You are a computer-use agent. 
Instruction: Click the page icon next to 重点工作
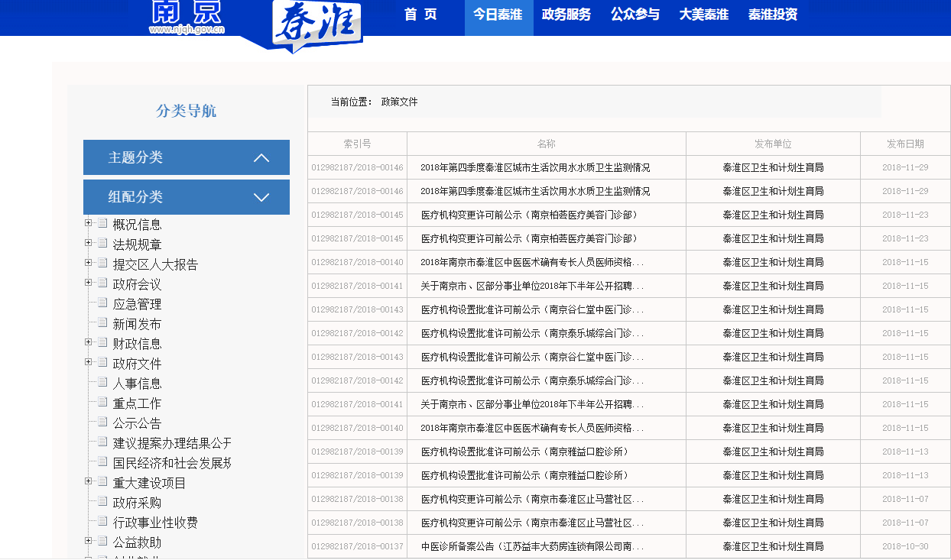click(x=102, y=402)
